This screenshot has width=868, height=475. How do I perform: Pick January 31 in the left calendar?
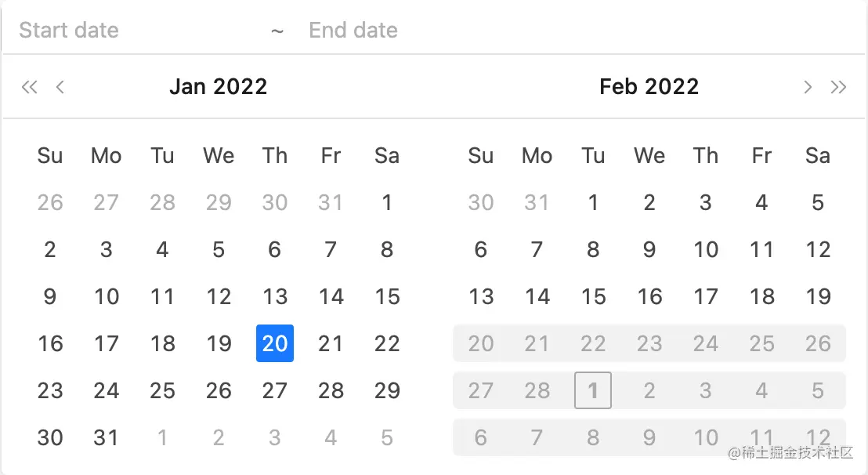click(107, 437)
